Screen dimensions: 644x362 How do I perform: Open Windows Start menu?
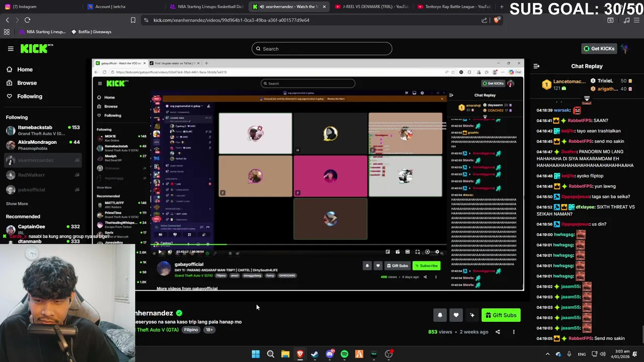pos(256,354)
